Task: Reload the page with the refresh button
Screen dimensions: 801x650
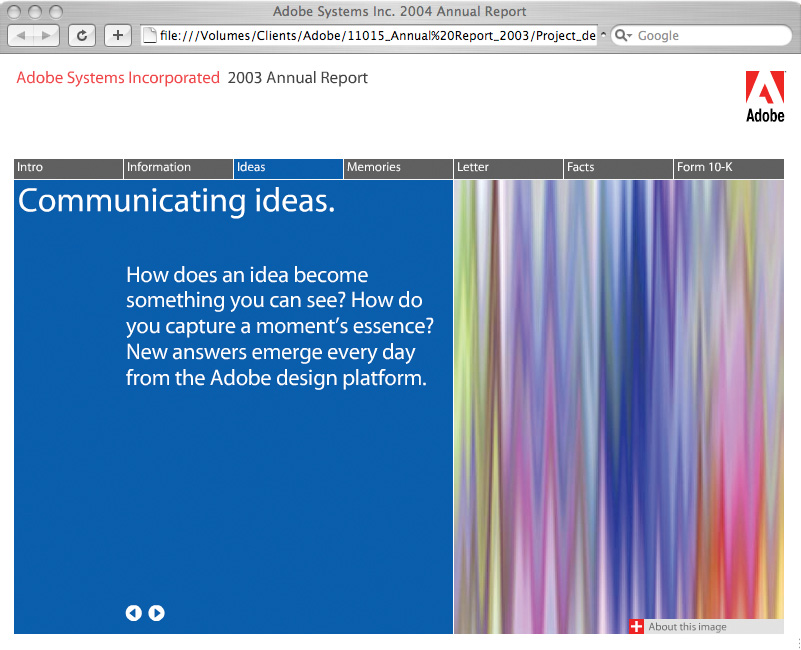Action: [x=81, y=35]
